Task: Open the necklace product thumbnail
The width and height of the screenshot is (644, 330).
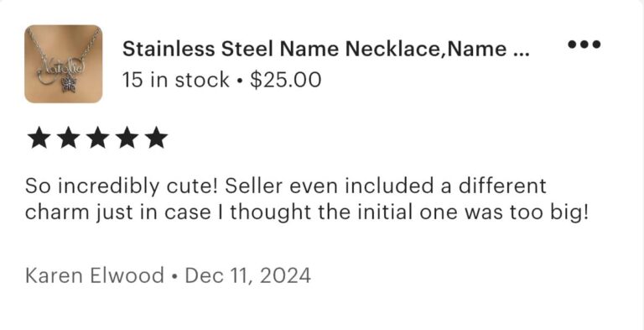Action: 63,64
